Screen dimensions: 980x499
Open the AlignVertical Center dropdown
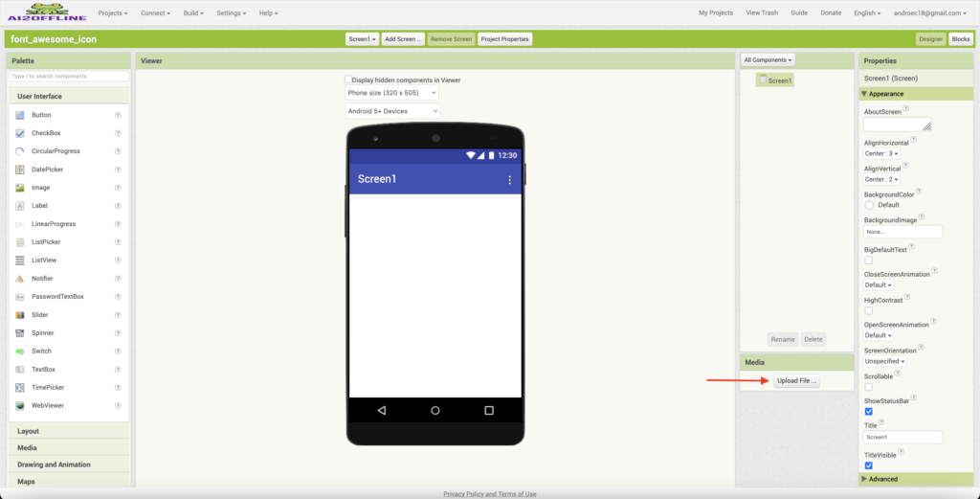[x=881, y=179]
